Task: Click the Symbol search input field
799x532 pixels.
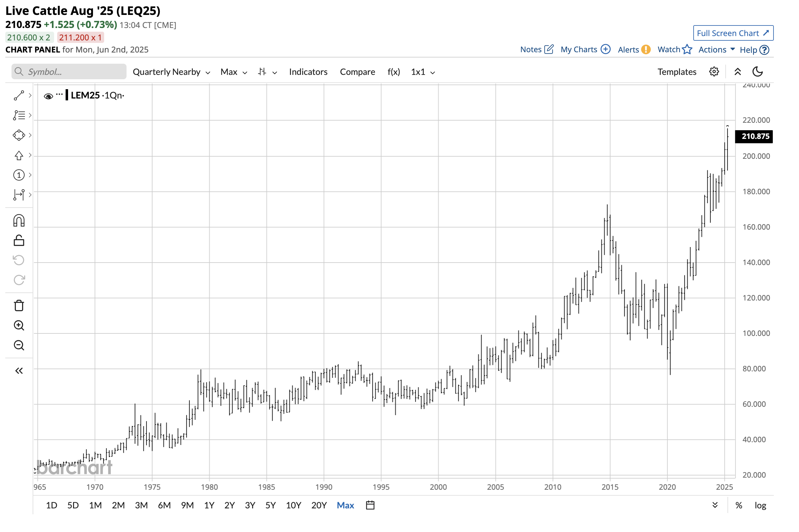Action: point(74,72)
